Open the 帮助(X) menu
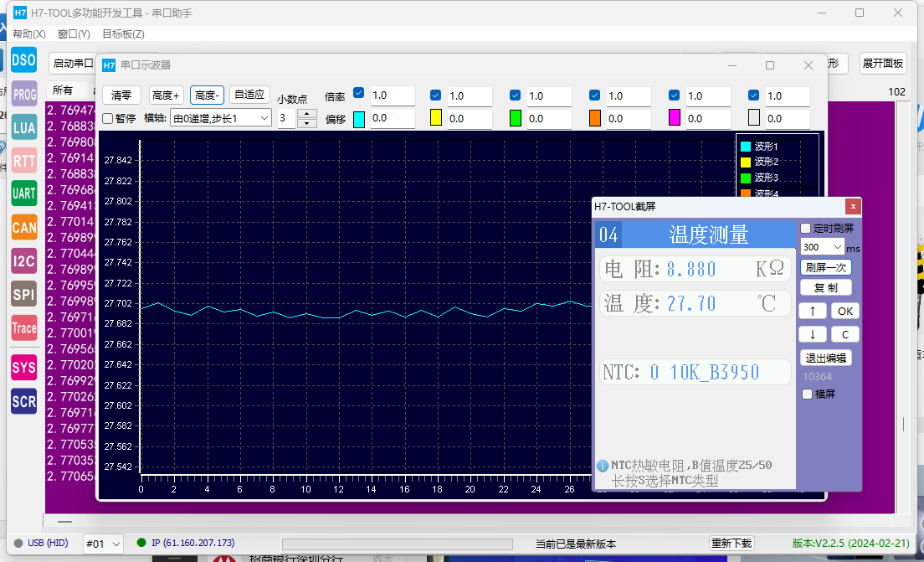This screenshot has height=562, width=924. pos(28,34)
